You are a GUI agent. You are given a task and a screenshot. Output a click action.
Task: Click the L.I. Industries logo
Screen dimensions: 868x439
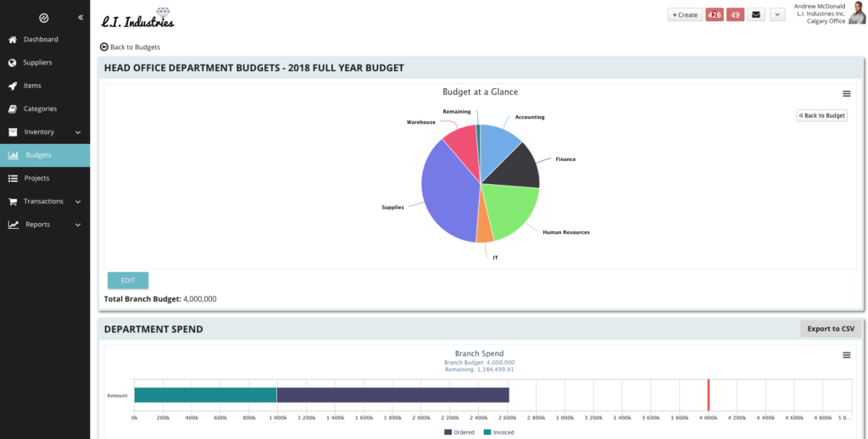point(138,19)
